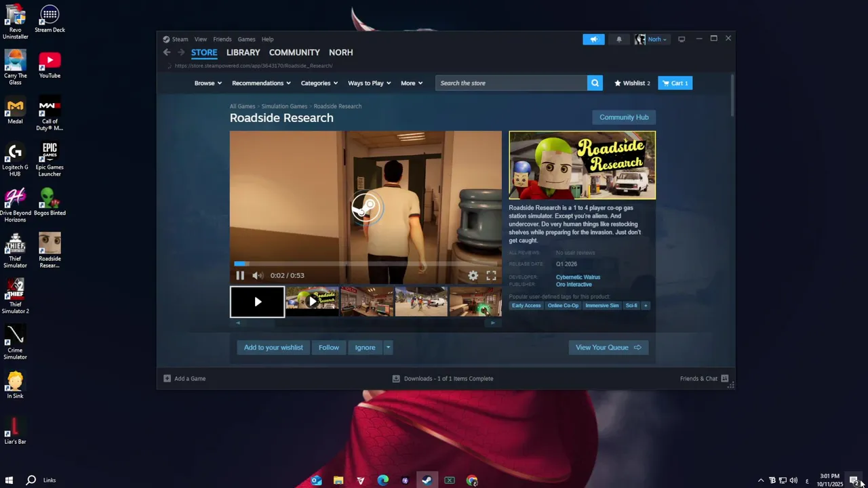868x488 pixels.
Task: Mute the trailer volume
Action: pos(257,275)
